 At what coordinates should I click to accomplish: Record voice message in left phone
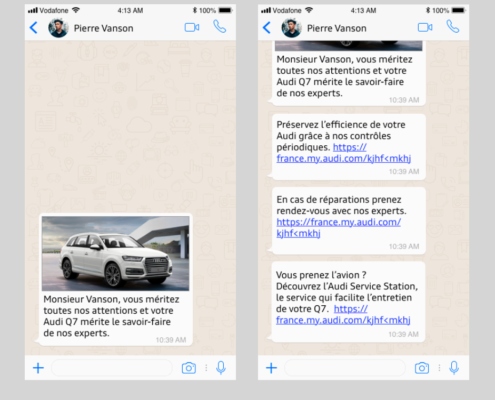click(x=221, y=368)
